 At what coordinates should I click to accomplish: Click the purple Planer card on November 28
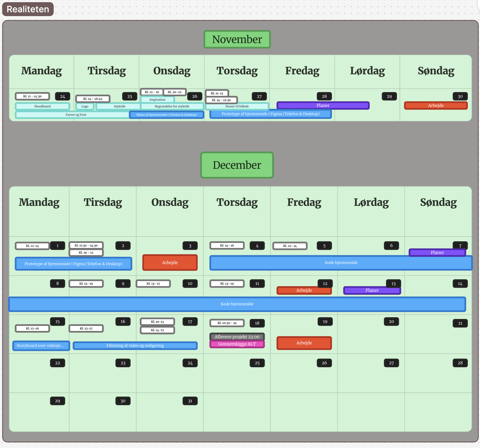pos(323,105)
